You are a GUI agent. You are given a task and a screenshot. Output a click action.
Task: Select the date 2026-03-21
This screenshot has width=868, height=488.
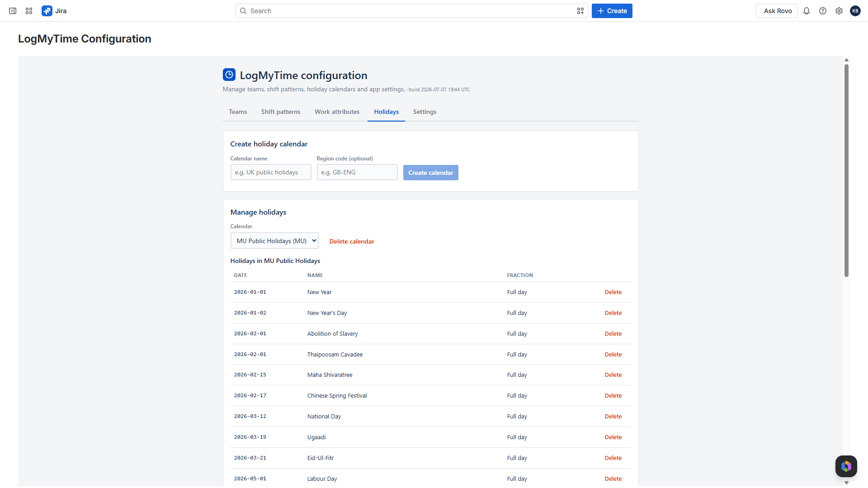(x=250, y=458)
